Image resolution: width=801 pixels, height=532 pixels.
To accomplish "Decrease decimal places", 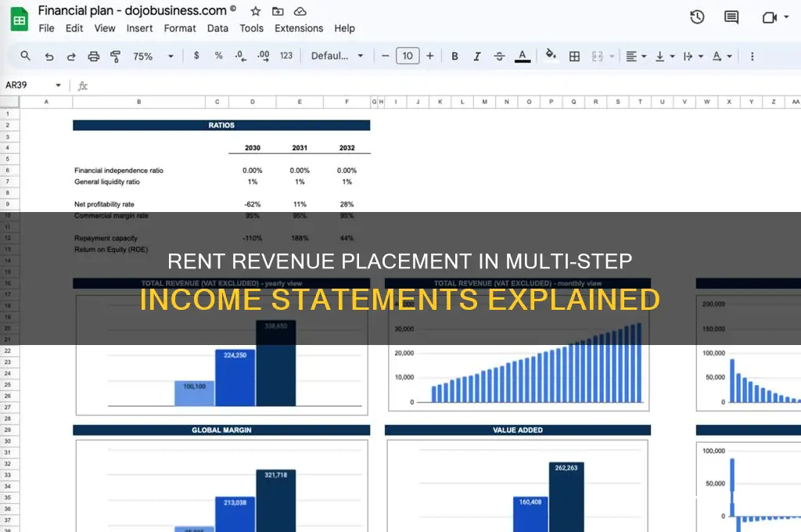I will (x=241, y=56).
